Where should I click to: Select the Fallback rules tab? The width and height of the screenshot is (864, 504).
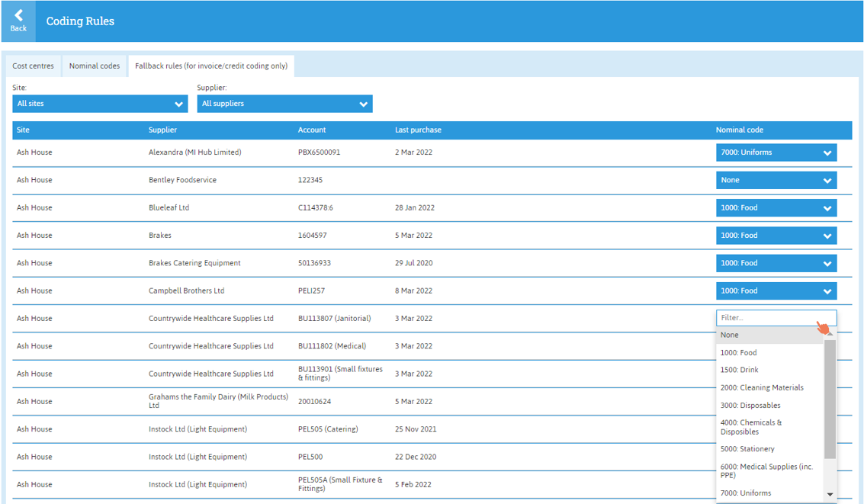click(x=211, y=66)
